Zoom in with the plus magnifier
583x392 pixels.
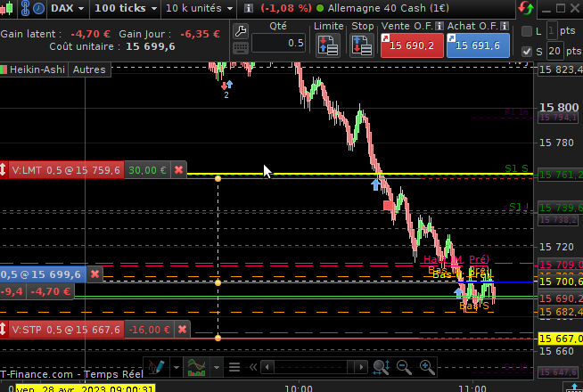pos(427,367)
